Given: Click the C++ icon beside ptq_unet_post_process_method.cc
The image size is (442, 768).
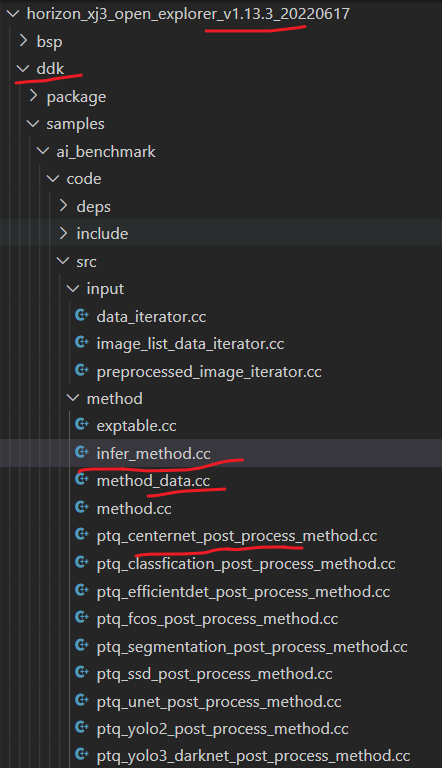Looking at the screenshot, I should tap(82, 700).
